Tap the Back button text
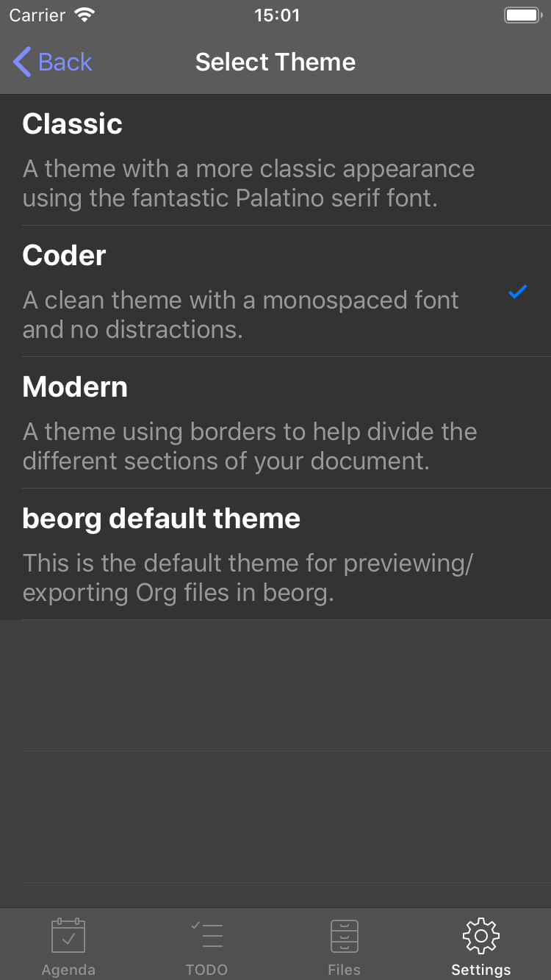551x980 pixels. [x=65, y=62]
